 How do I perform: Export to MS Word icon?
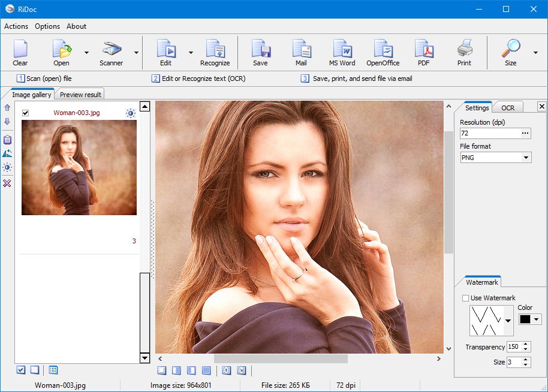342,52
